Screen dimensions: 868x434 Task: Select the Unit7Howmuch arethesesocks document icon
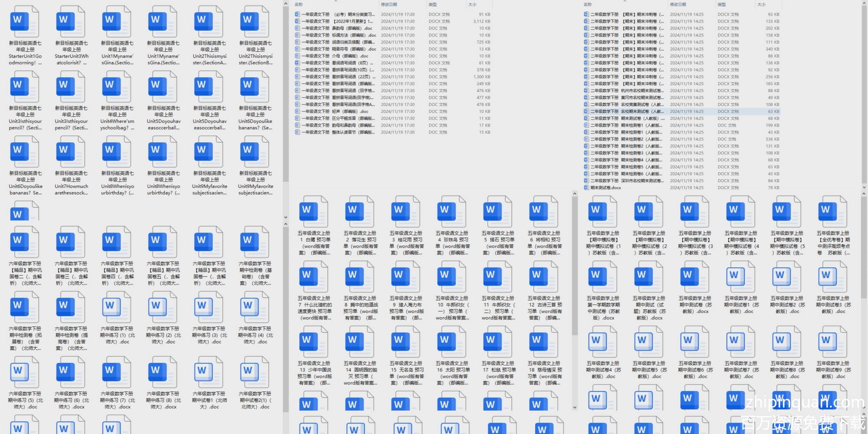(x=71, y=152)
